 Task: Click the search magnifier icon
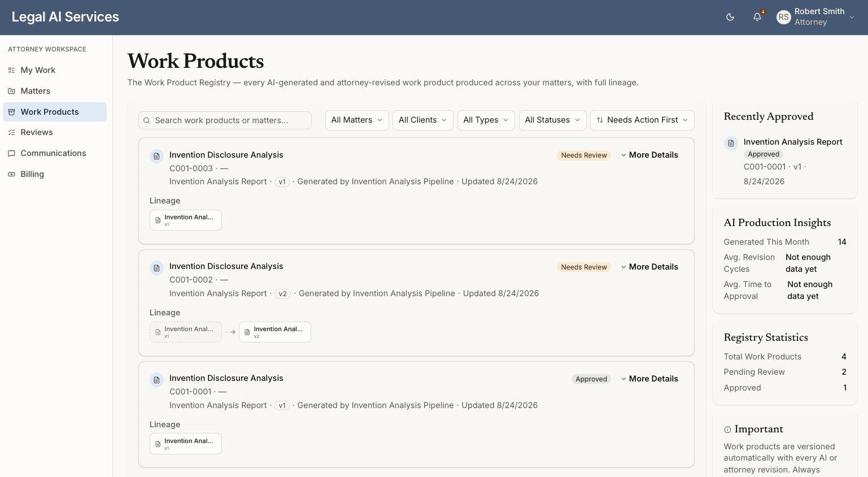147,120
